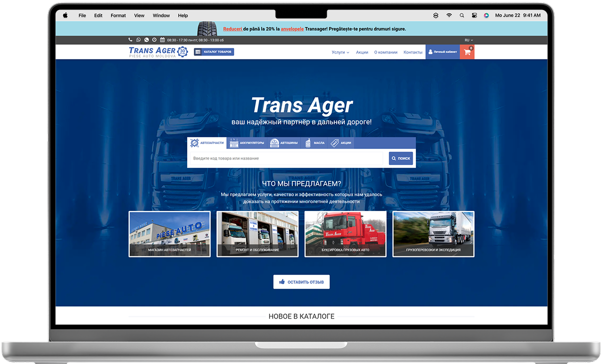Click the Viber icon in the top bar

click(x=139, y=40)
